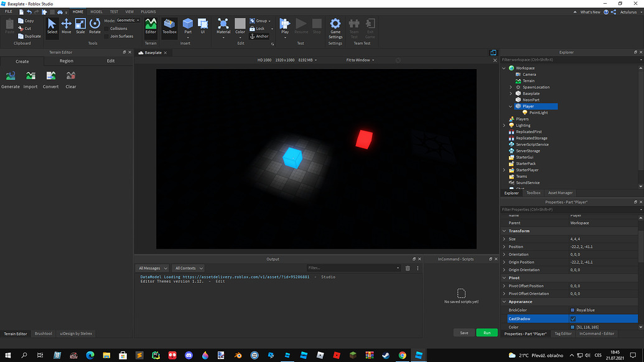The image size is (644, 362).
Task: Open the Fit to Window dropdown
Action: (x=360, y=60)
